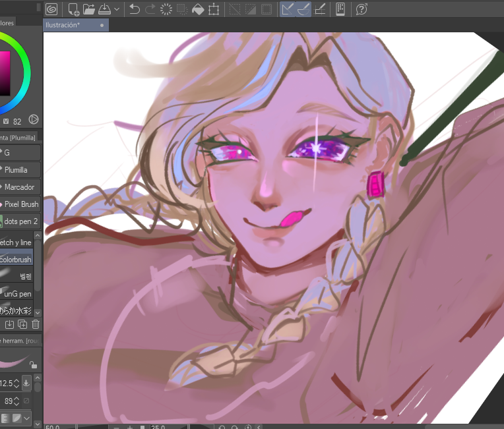Show the selection border
504x429 pixels.
point(266,9)
